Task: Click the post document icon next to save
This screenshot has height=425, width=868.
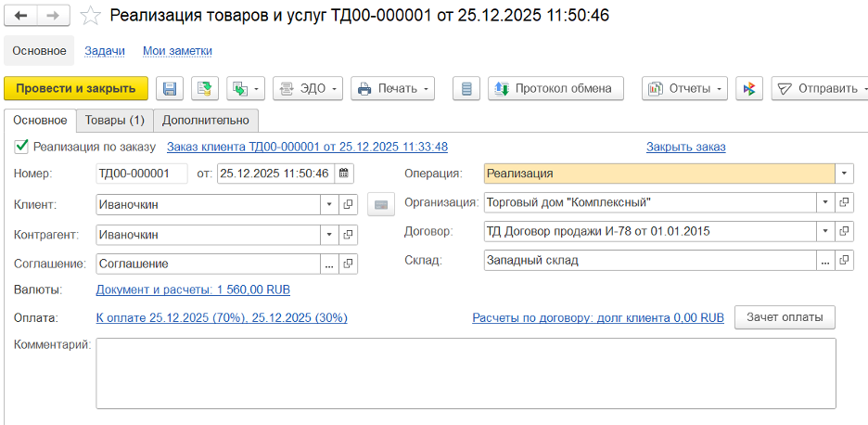Action: tap(205, 89)
